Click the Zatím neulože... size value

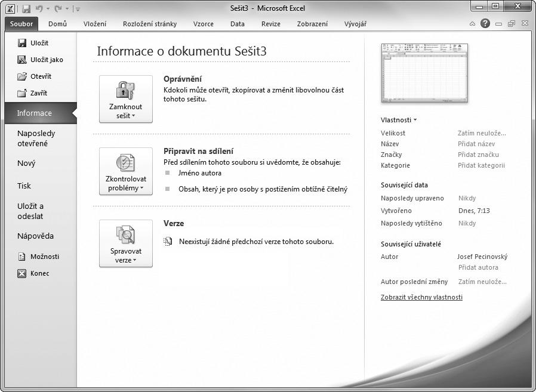click(x=482, y=133)
